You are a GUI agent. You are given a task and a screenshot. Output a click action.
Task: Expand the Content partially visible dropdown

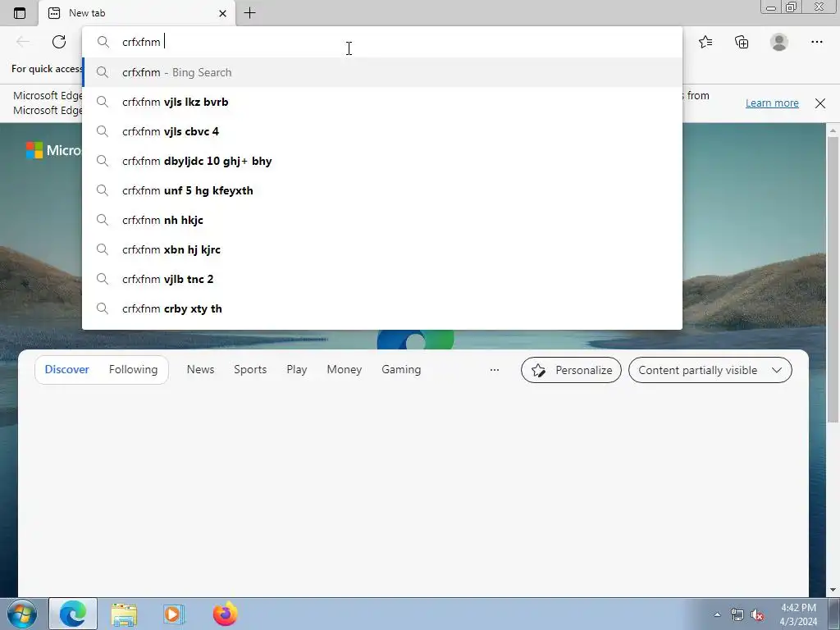pos(710,370)
